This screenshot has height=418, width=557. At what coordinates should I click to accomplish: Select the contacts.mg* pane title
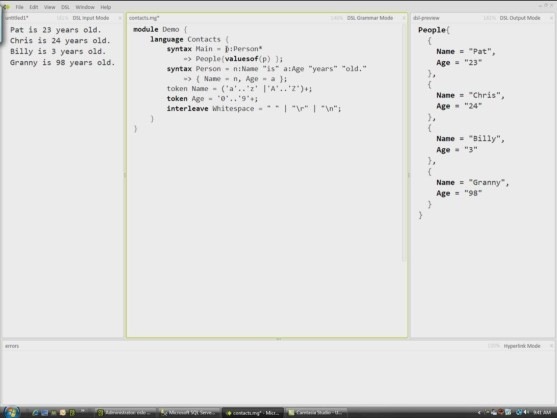pos(144,18)
